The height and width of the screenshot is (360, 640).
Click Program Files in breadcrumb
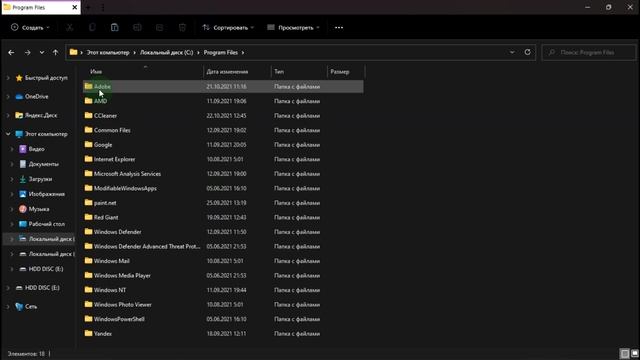[221, 52]
